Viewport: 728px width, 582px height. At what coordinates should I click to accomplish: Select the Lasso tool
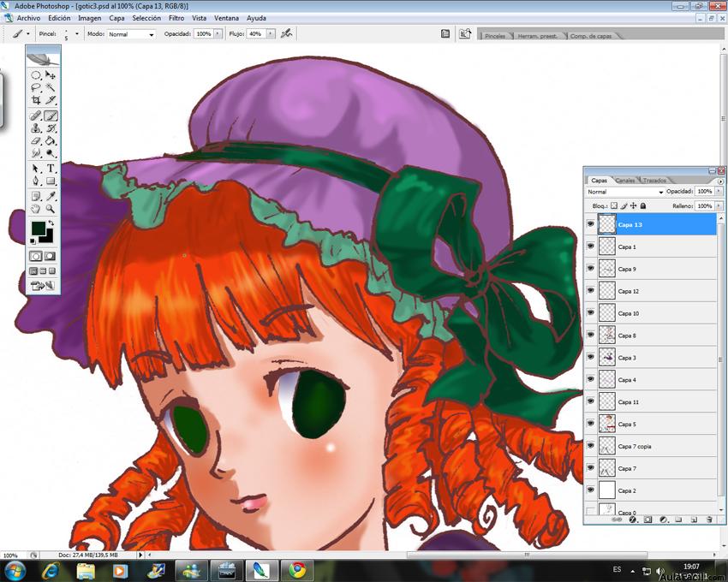point(36,87)
